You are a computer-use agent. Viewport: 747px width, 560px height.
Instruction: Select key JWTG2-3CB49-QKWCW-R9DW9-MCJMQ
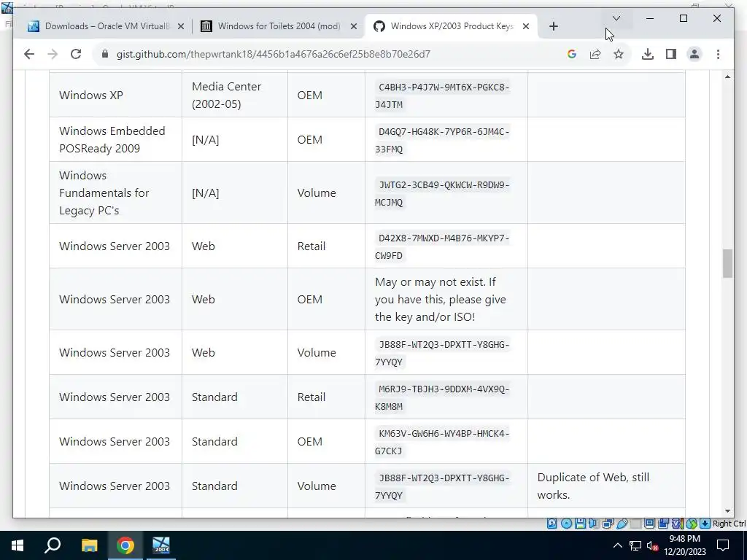click(x=442, y=193)
